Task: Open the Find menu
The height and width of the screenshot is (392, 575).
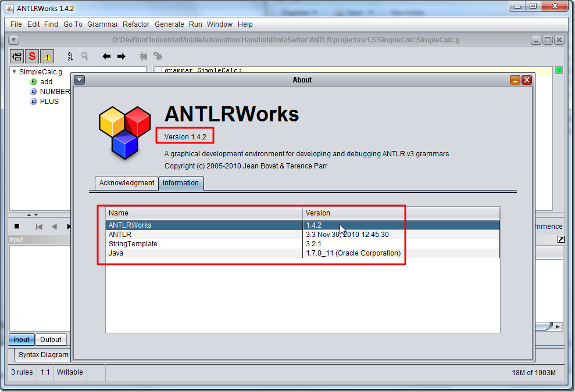Action: coord(51,24)
